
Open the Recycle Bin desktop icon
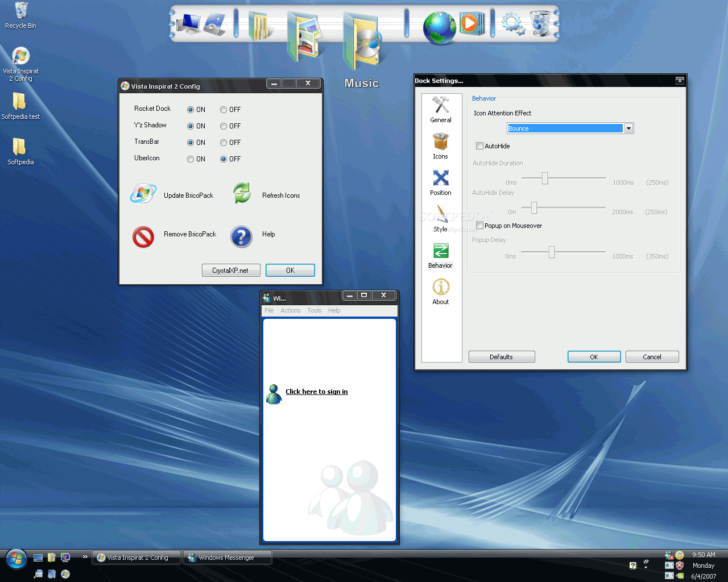21,15
